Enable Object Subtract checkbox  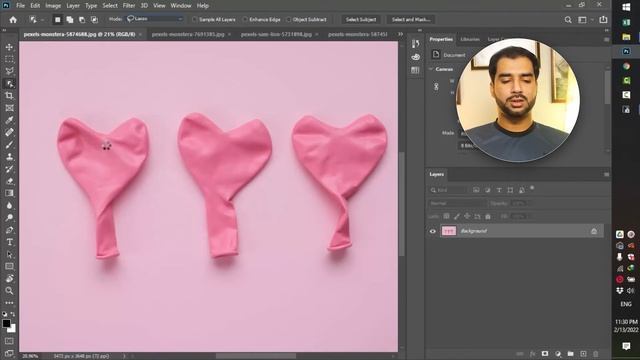[x=289, y=20]
